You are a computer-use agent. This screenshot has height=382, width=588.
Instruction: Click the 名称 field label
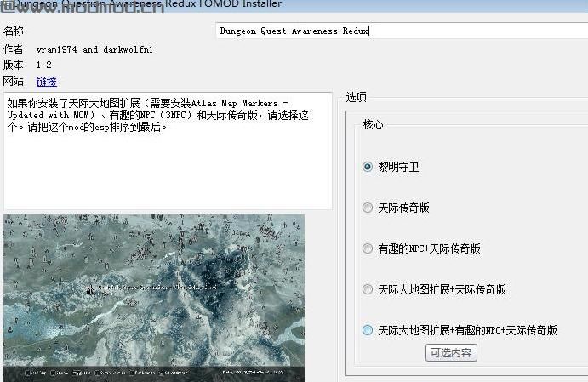(x=13, y=31)
